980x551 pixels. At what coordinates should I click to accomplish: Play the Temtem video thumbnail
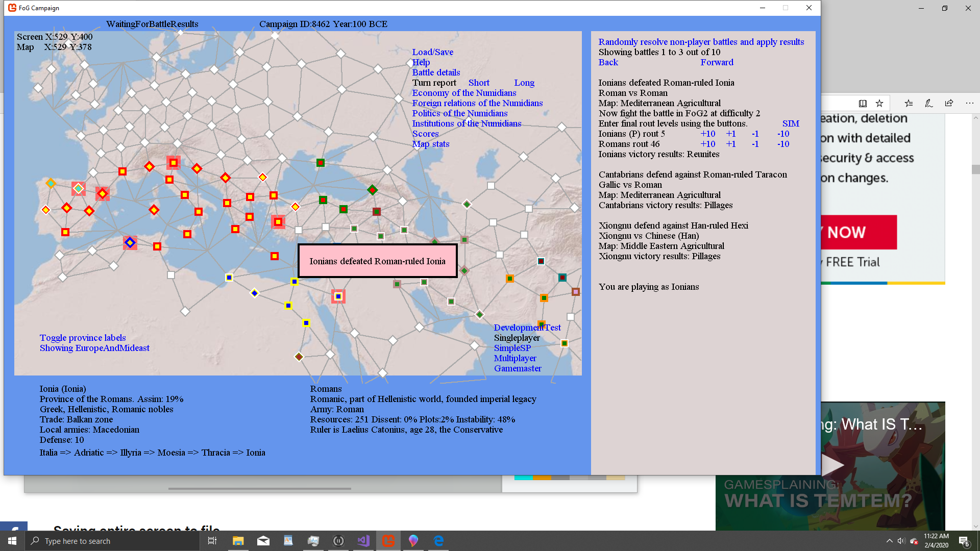pos(832,464)
